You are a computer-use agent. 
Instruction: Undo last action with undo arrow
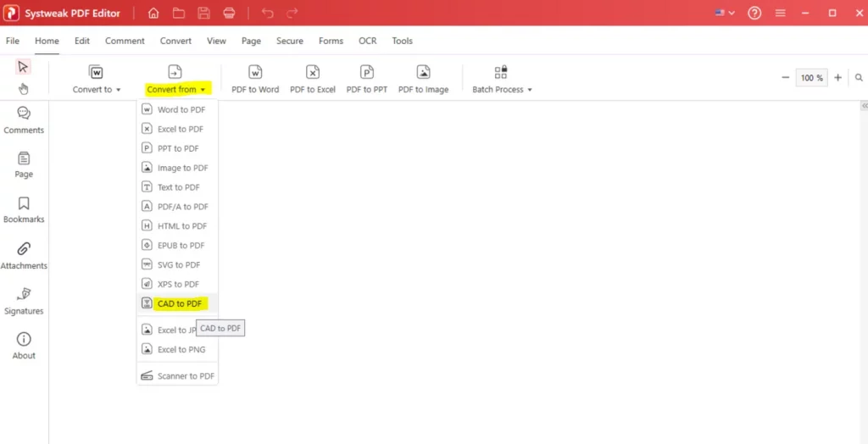[267, 14]
